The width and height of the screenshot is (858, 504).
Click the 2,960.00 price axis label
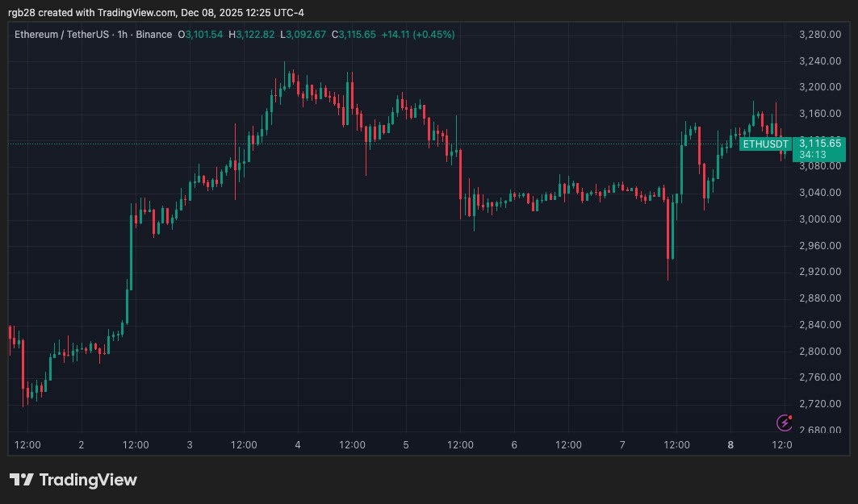[820, 245]
